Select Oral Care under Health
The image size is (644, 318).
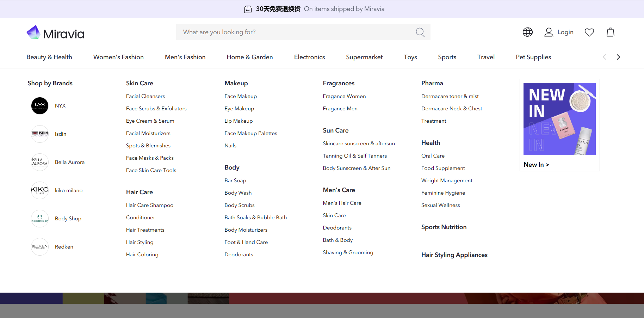pos(433,156)
